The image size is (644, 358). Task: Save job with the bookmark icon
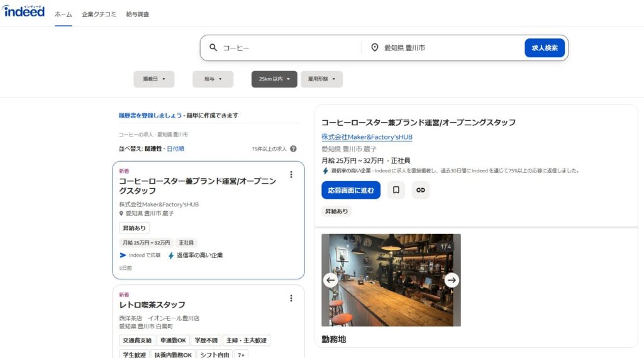coord(396,190)
